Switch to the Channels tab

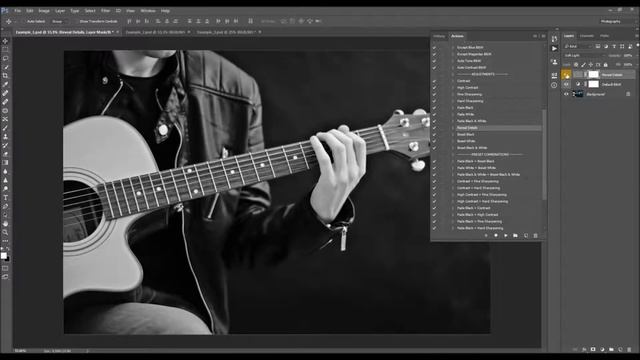click(587, 36)
